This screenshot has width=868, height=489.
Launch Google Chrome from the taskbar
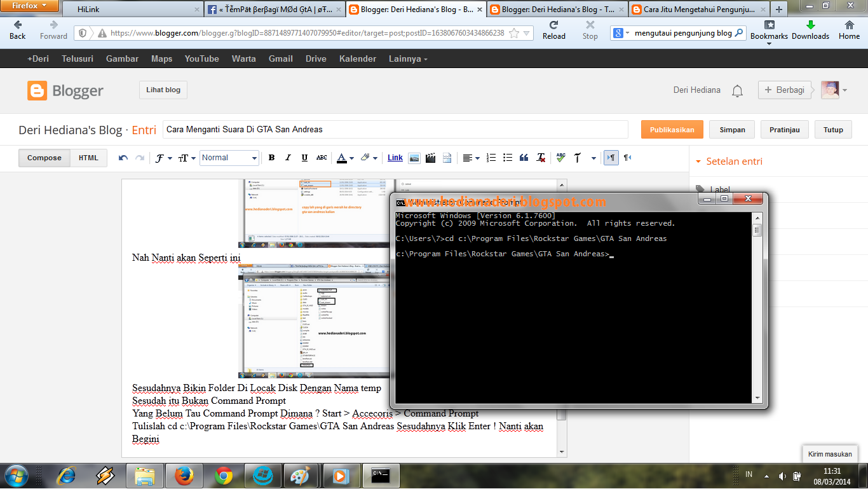(x=223, y=475)
